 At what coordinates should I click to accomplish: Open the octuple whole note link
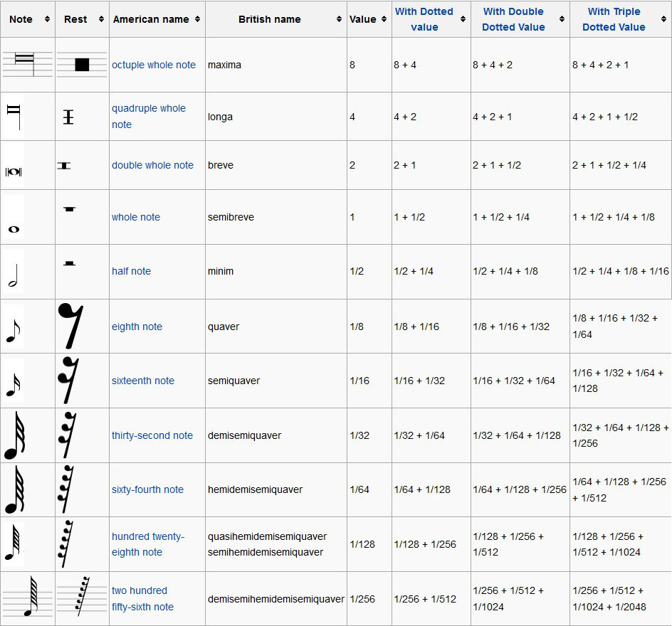click(154, 65)
